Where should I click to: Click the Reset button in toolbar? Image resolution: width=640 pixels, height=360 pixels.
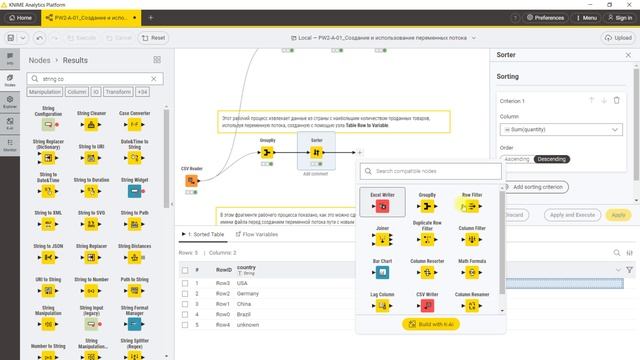point(153,38)
